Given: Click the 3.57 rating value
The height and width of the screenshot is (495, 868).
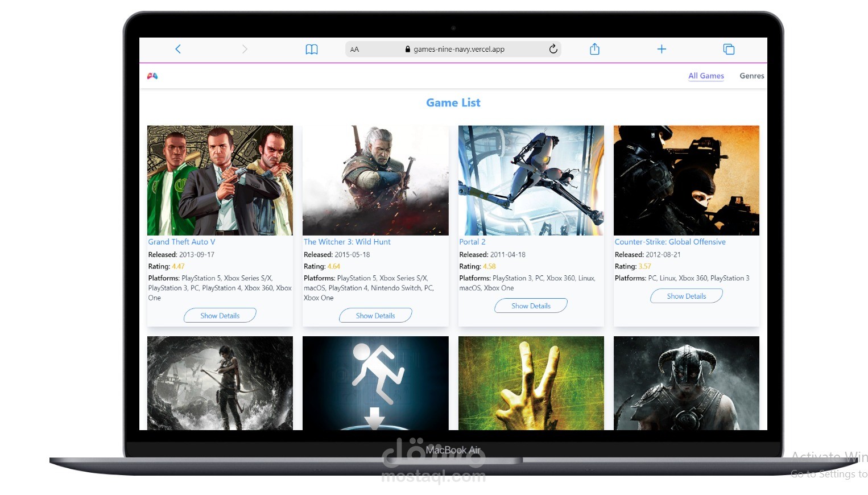Looking at the screenshot, I should pos(644,266).
